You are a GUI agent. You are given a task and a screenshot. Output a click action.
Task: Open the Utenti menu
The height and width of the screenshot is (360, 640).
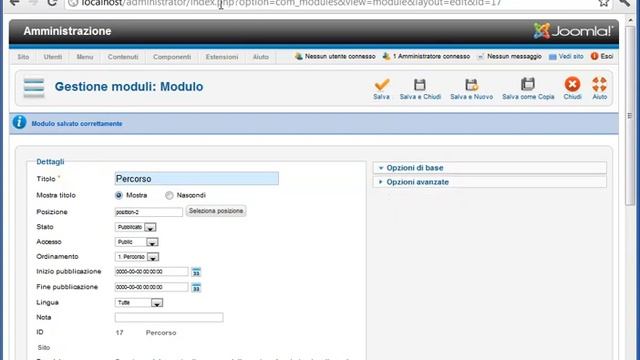click(53, 57)
